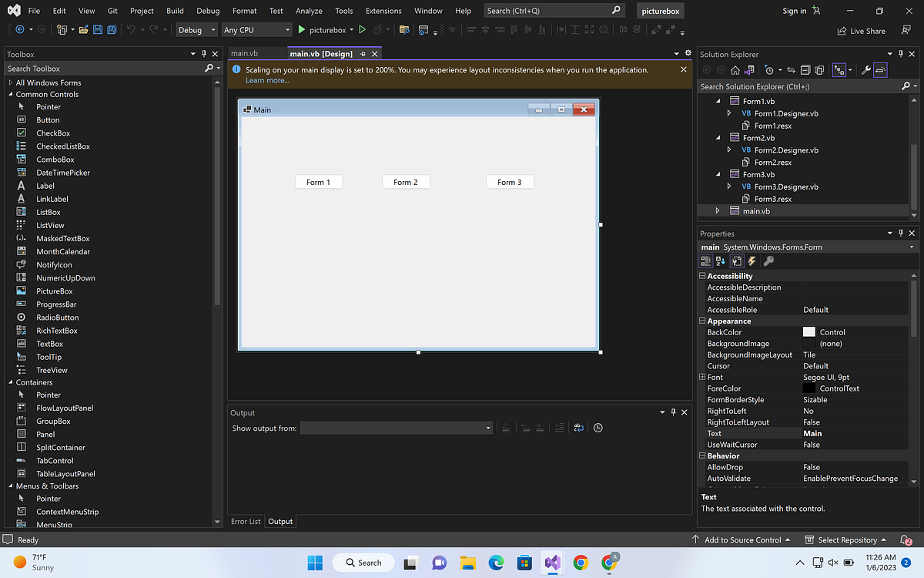Sort properties alphabetically

720,260
